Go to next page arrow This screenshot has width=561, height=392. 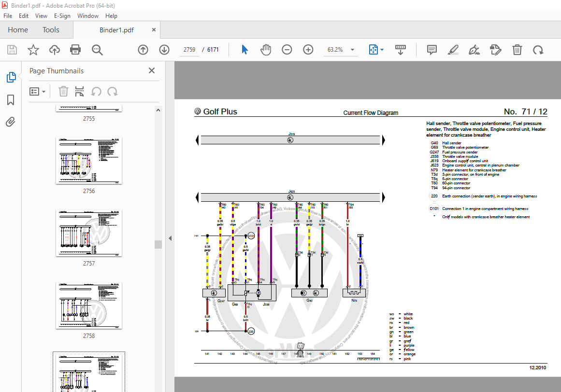click(x=164, y=50)
